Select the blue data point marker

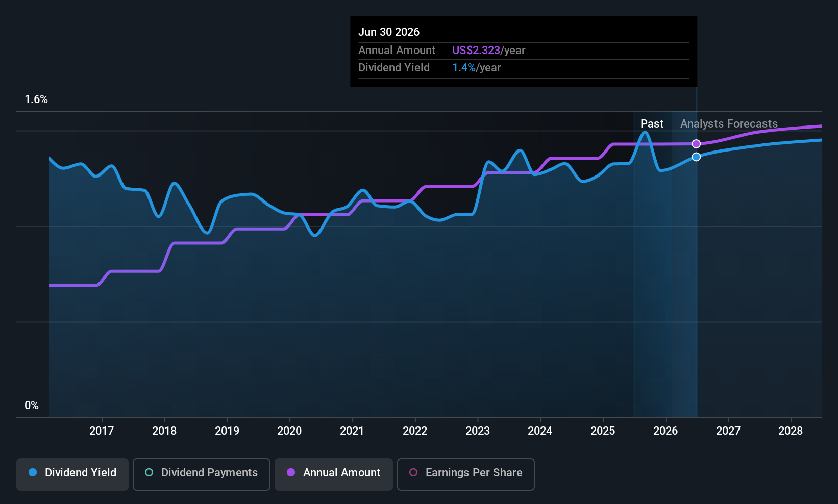[x=696, y=157]
